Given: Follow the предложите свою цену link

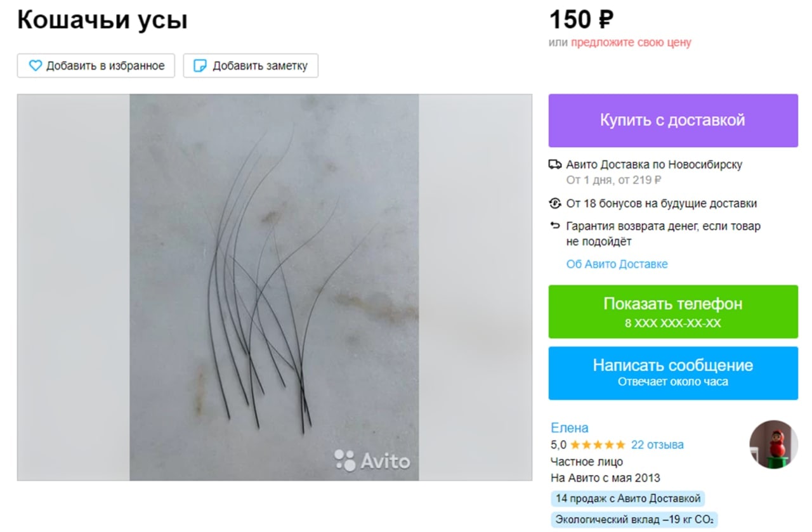Looking at the screenshot, I should pyautogui.click(x=631, y=42).
